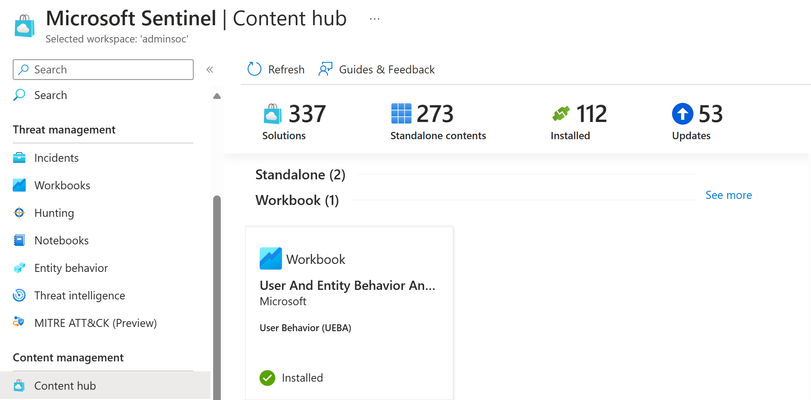This screenshot has height=400, width=811.
Task: Click the Hunting crosshair icon
Action: (19, 213)
